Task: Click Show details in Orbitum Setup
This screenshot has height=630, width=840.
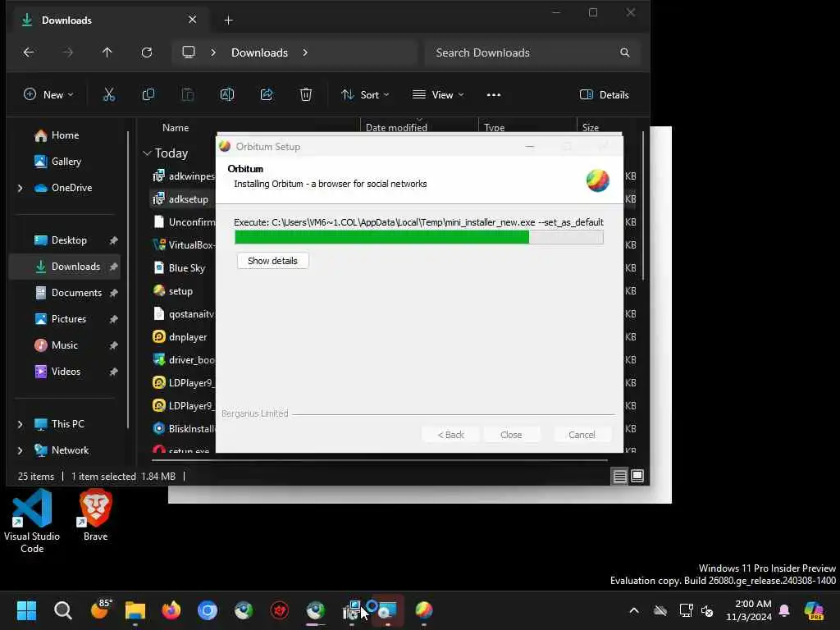Action: 272,261
